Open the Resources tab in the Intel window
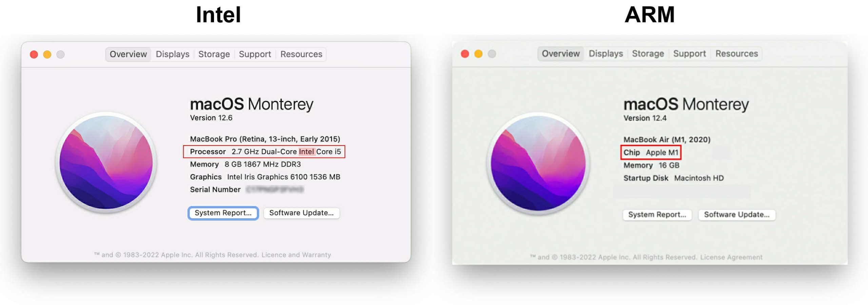 pyautogui.click(x=301, y=54)
